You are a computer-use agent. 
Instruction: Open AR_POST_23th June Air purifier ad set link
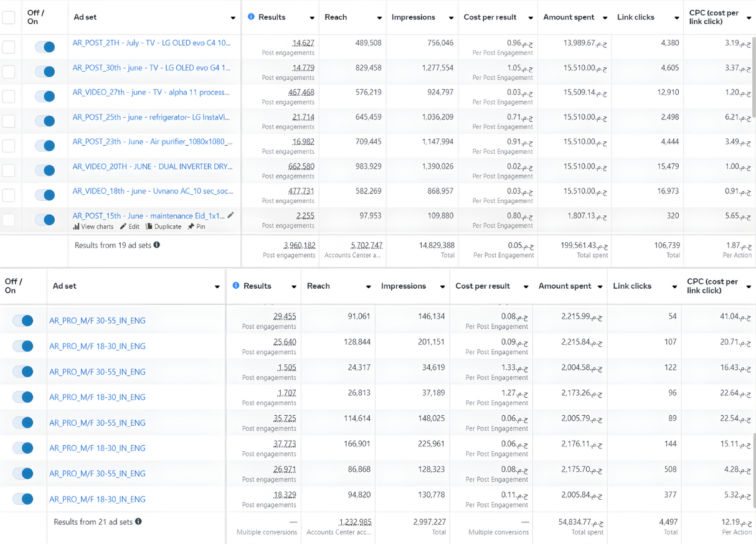point(152,142)
